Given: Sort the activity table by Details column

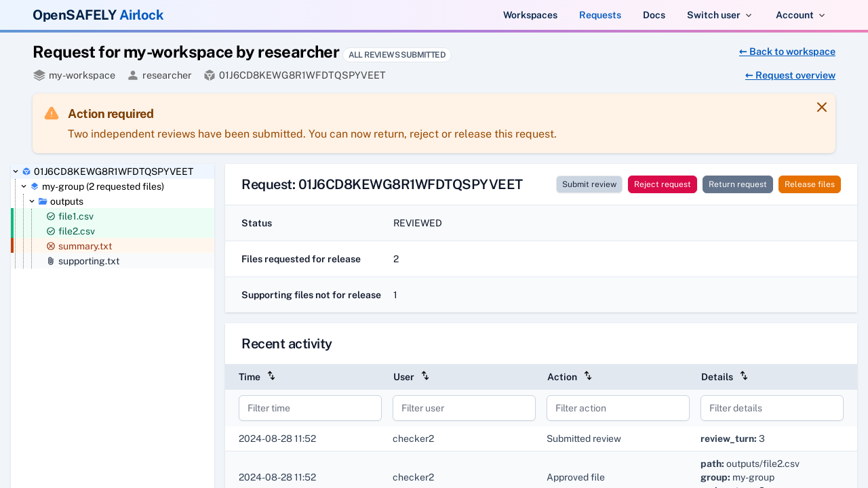Looking at the screenshot, I should (744, 375).
